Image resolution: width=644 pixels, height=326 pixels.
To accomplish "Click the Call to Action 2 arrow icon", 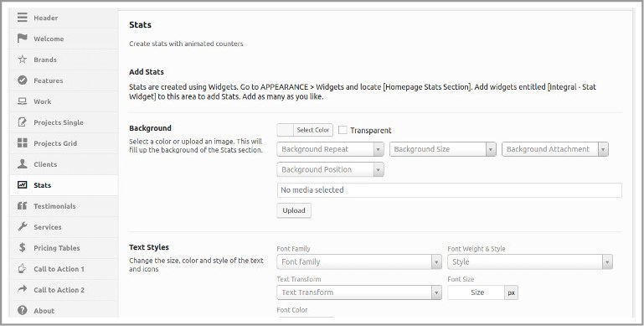I will tap(22, 289).
